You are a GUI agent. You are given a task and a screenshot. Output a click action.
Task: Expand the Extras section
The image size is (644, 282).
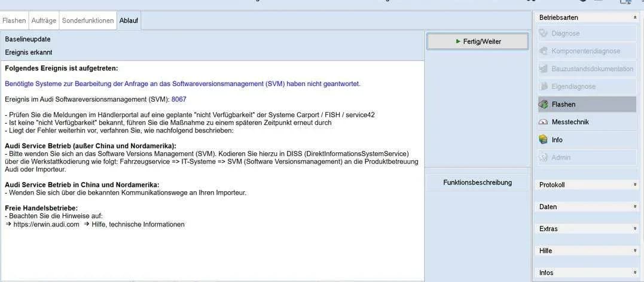588,229
